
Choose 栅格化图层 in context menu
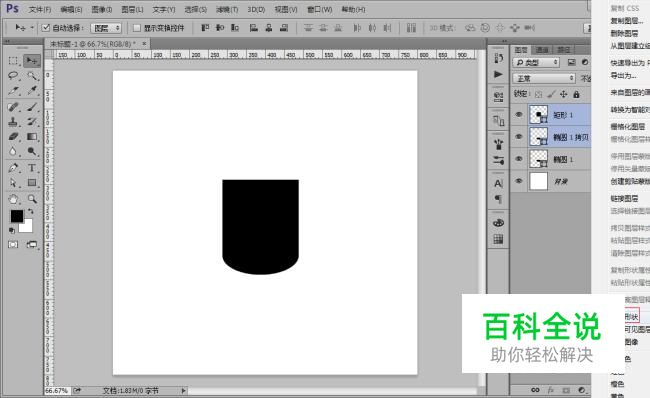coord(628,126)
